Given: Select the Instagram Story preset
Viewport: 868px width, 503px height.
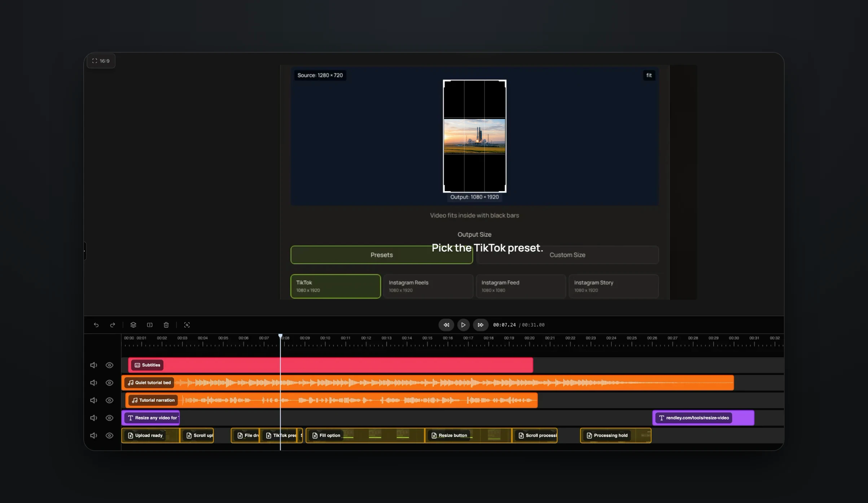Looking at the screenshot, I should click(x=614, y=286).
